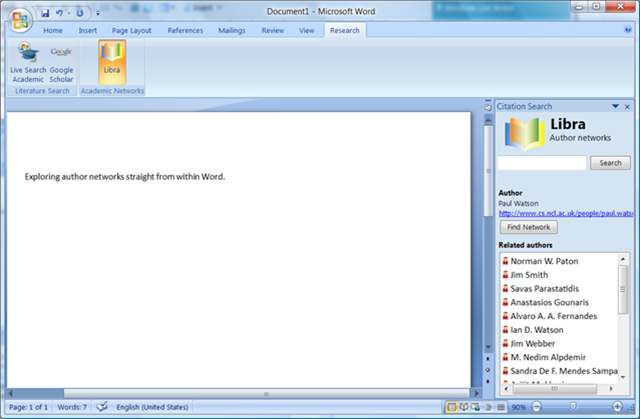Switch to Print Layout view
The image size is (640, 419).
(x=451, y=407)
